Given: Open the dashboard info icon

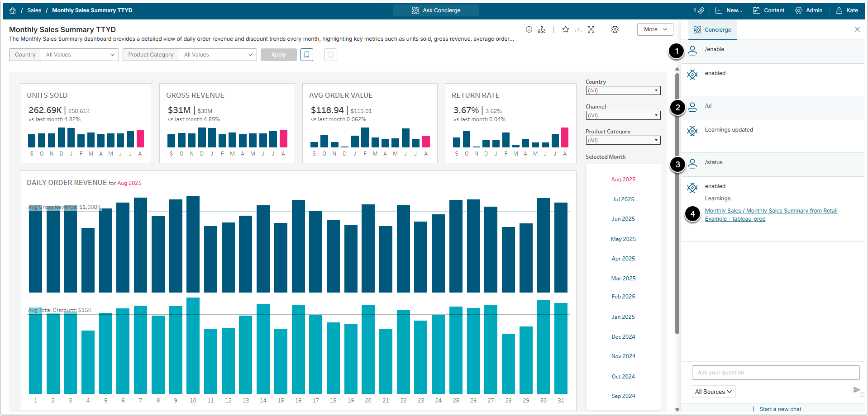Looking at the screenshot, I should (529, 29).
